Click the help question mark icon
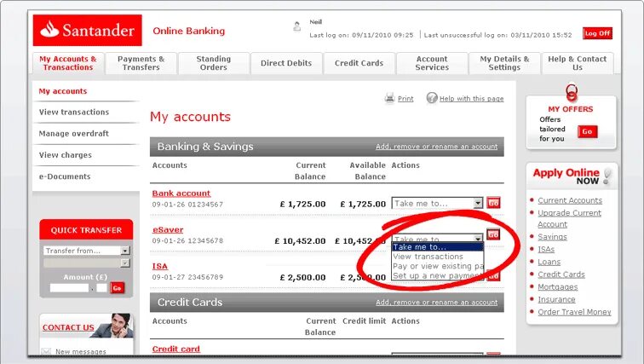Viewport: 644px width, 364px height. click(x=432, y=98)
